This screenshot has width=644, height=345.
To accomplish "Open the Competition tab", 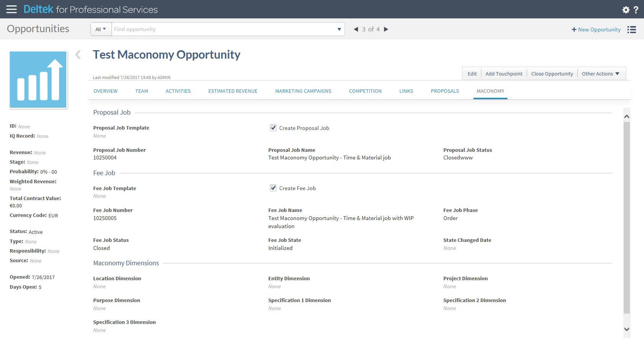I will (365, 91).
